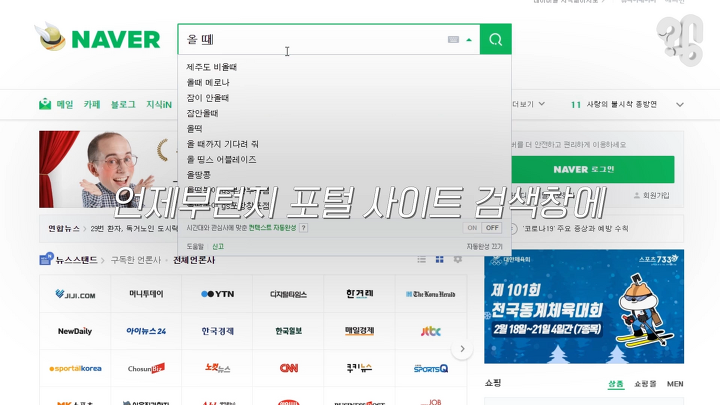Open The Korea Herald press logo
This screenshot has height=405, width=720.
tap(431, 294)
